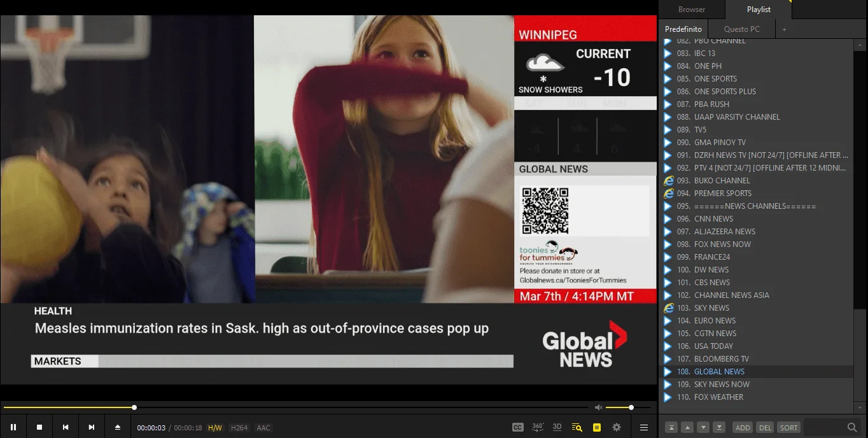Switch to the Browser tab
The image size is (868, 438).
pyautogui.click(x=692, y=10)
